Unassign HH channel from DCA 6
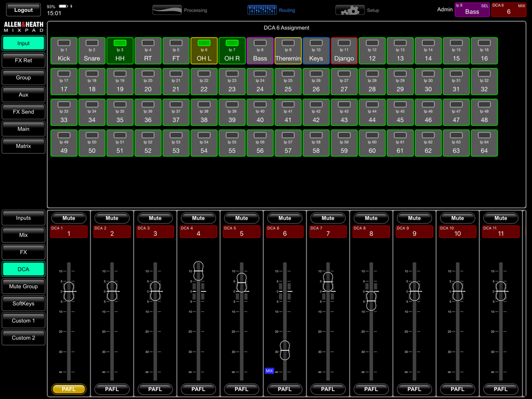The image size is (532, 399). [x=120, y=51]
